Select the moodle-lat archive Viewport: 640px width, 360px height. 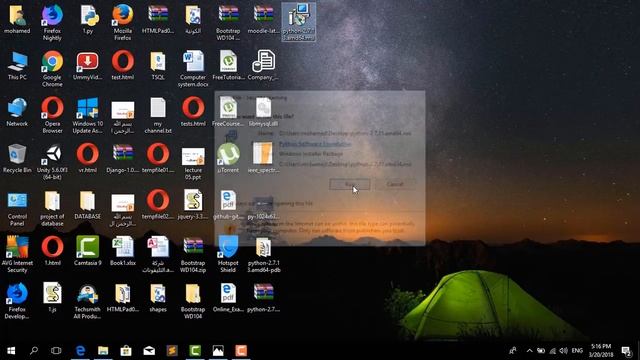[x=263, y=19]
